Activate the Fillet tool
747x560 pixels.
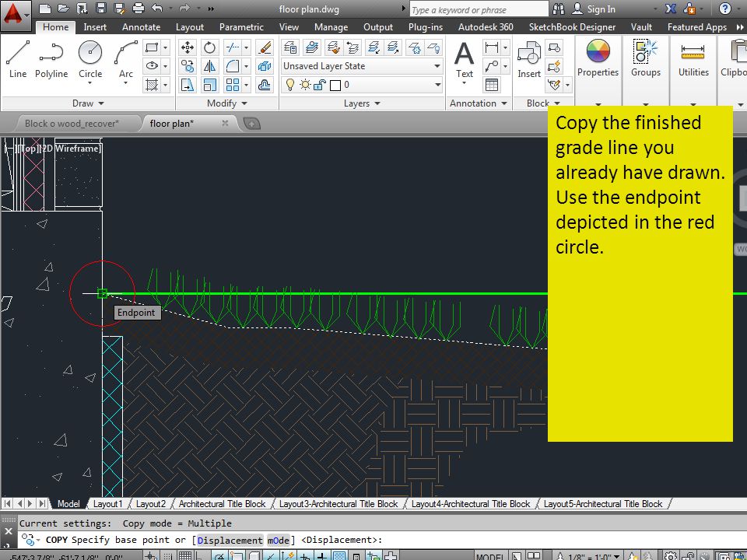click(x=233, y=65)
